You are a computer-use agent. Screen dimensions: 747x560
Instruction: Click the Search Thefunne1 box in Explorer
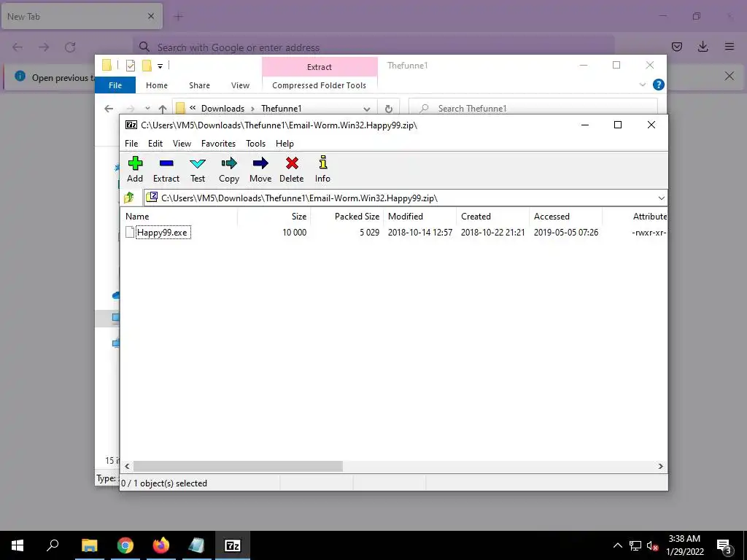pos(533,109)
